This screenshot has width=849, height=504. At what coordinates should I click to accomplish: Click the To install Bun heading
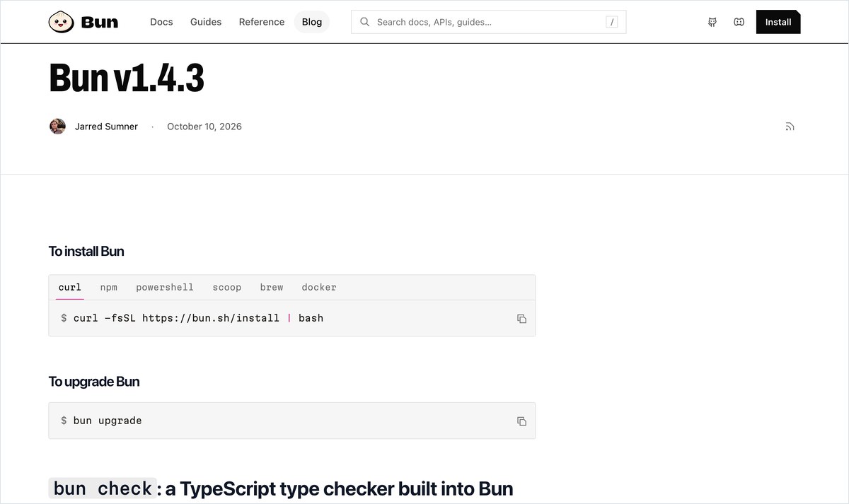86,251
